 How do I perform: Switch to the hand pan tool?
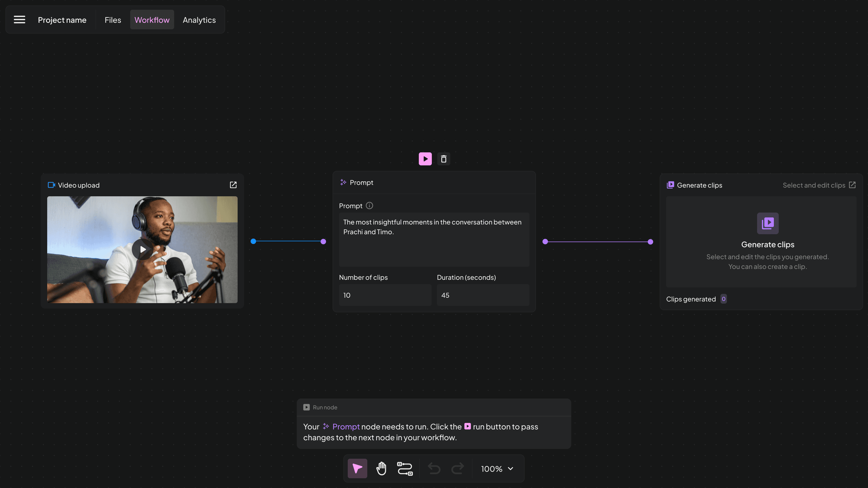(x=381, y=468)
